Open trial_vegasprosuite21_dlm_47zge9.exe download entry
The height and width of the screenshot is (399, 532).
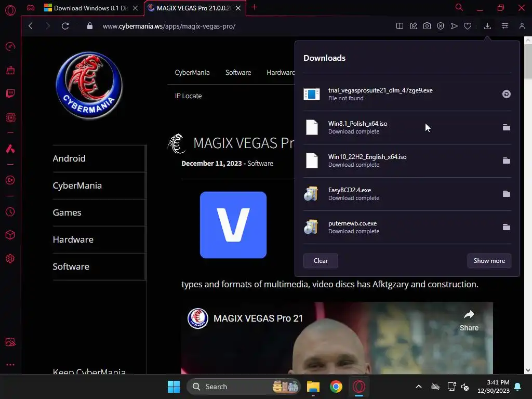(x=407, y=94)
